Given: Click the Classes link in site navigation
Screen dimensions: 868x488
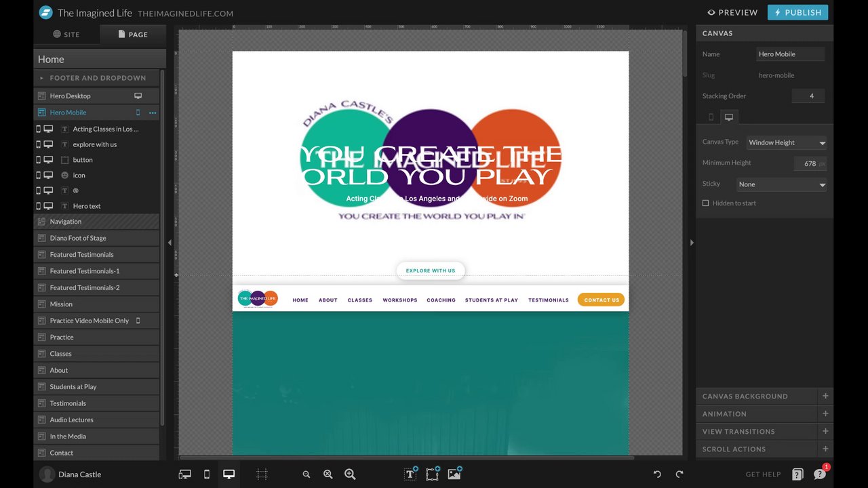Looking at the screenshot, I should [x=360, y=300].
